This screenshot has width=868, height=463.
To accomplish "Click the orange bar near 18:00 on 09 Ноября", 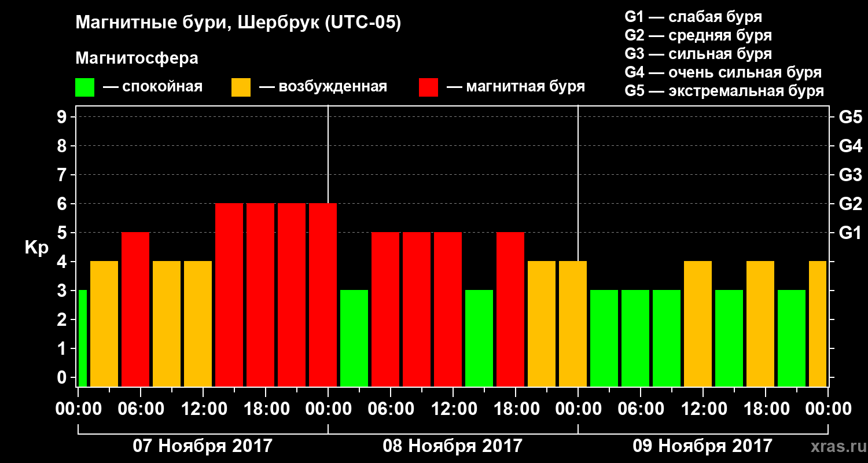I will click(x=760, y=324).
